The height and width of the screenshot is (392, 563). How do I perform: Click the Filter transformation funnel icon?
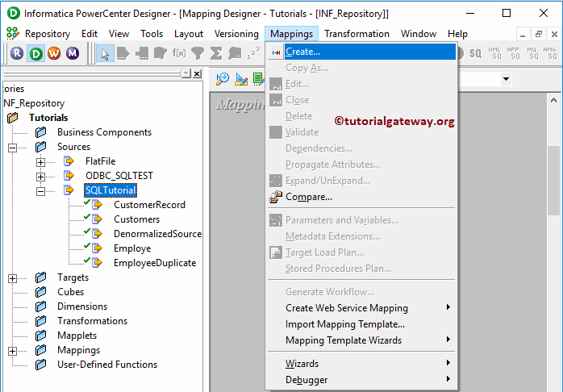click(198, 53)
